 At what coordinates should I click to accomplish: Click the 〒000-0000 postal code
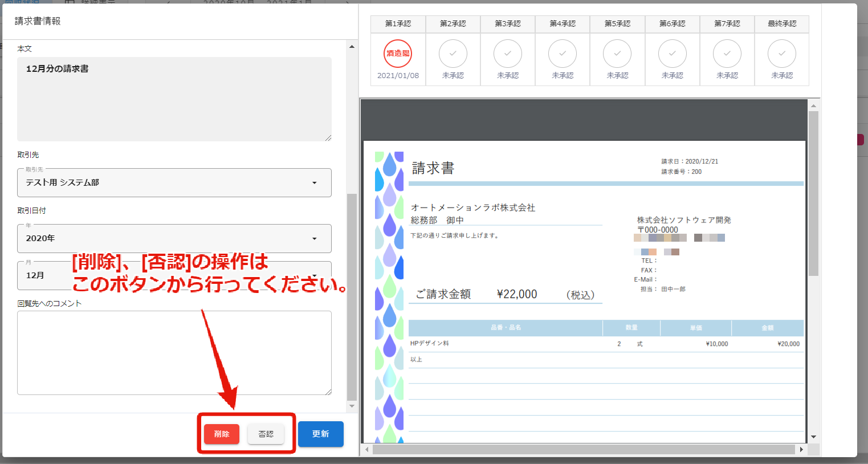pyautogui.click(x=658, y=230)
